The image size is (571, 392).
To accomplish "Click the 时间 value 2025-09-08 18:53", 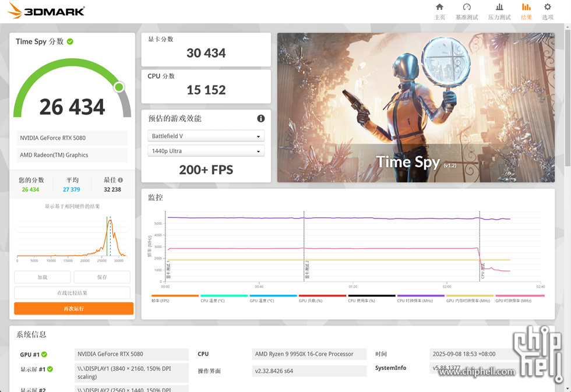I will pyautogui.click(x=464, y=354).
